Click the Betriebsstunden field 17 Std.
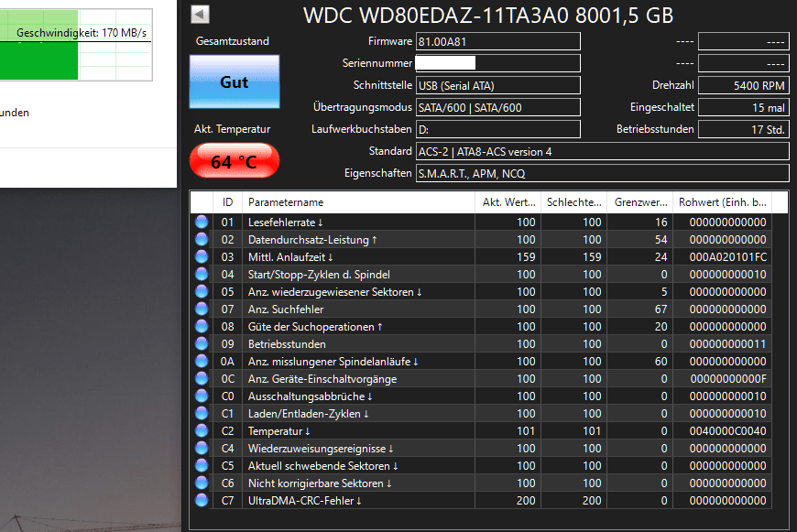797x532 pixels. [x=744, y=129]
